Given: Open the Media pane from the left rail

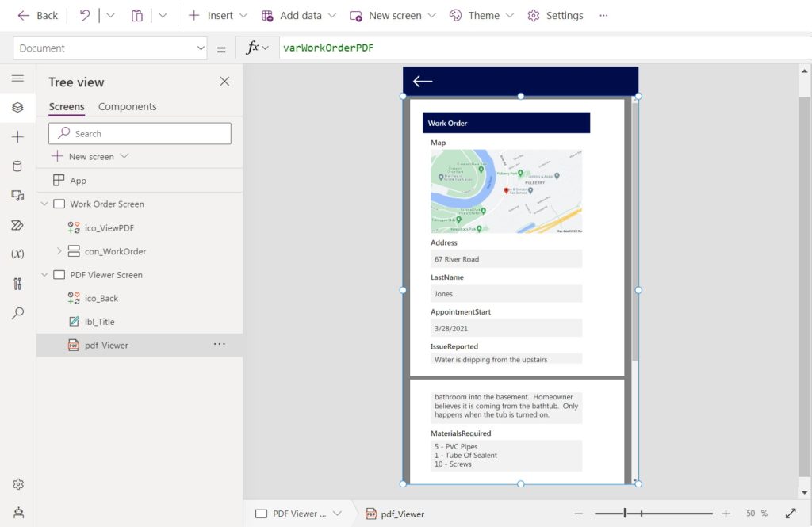Looking at the screenshot, I should [x=16, y=195].
